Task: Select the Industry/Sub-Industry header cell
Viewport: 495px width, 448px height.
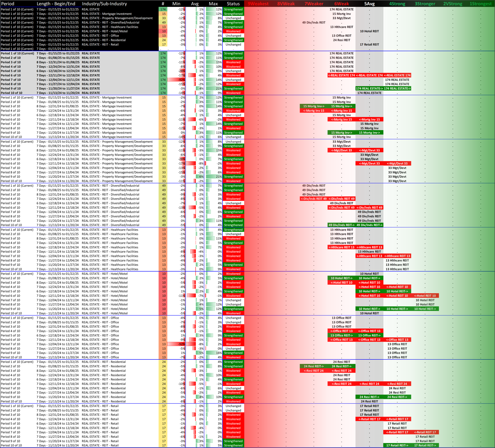Action: coord(104,4)
